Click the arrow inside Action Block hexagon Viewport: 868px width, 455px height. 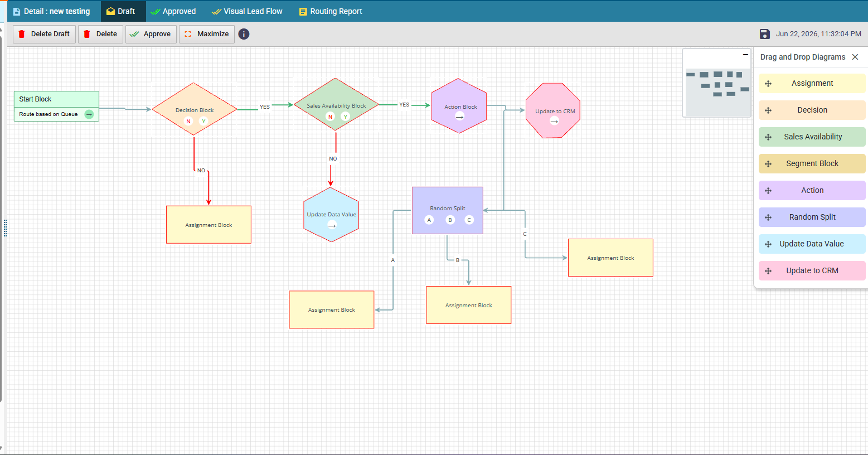point(459,117)
